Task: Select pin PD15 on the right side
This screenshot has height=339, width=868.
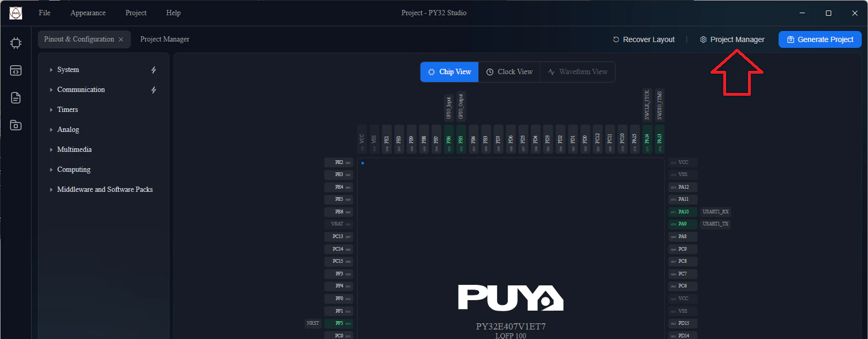Action: coord(683,323)
